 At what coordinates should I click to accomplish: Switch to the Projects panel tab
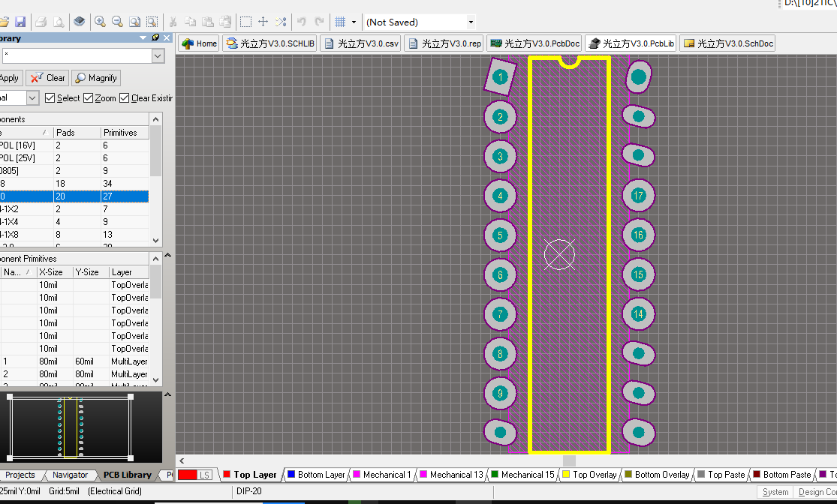click(x=20, y=475)
